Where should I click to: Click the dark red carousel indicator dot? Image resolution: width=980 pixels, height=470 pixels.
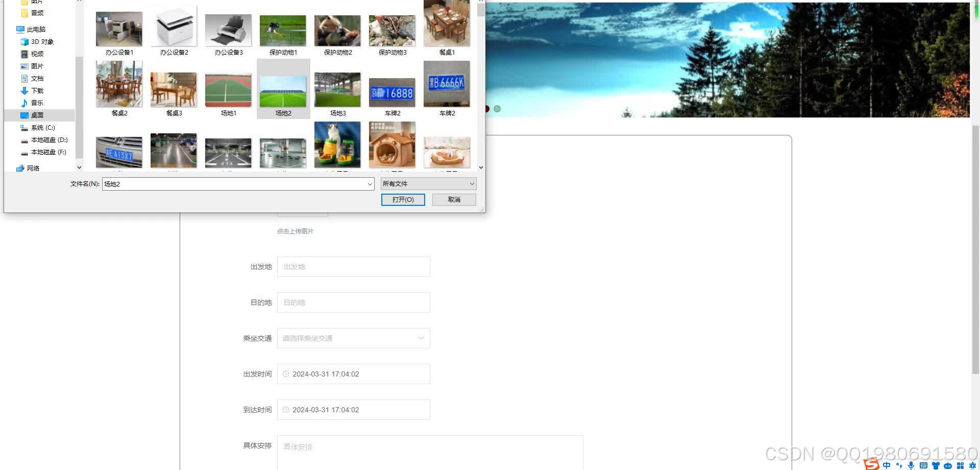tap(486, 109)
